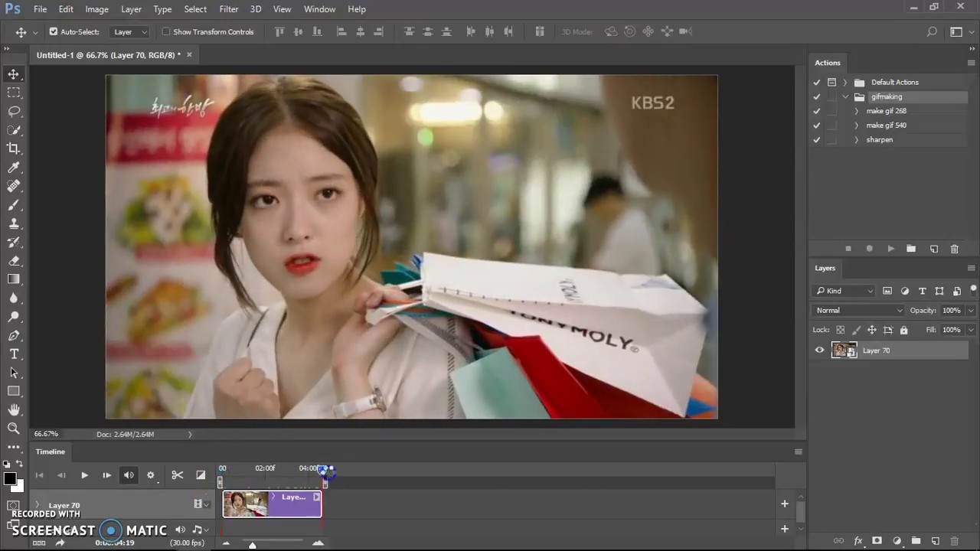The image size is (980, 551).
Task: Select the Pen tool
Action: [14, 335]
